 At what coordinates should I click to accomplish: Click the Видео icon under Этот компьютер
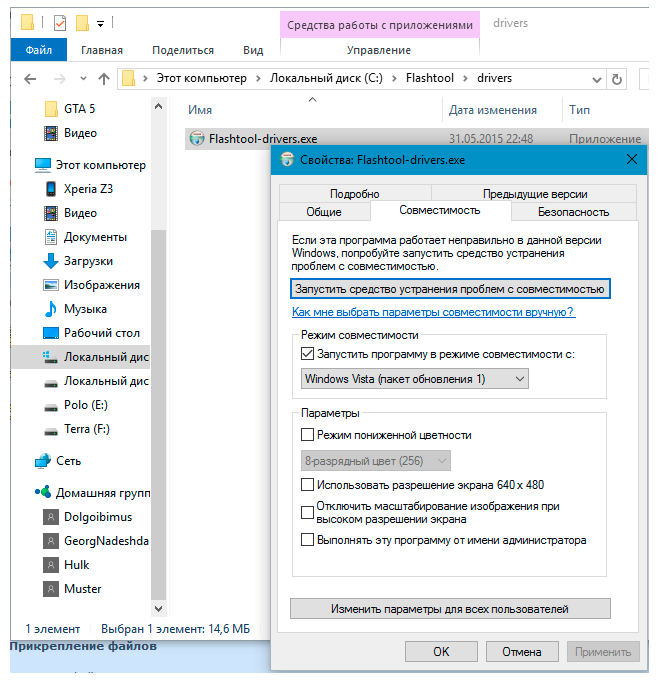click(51, 213)
